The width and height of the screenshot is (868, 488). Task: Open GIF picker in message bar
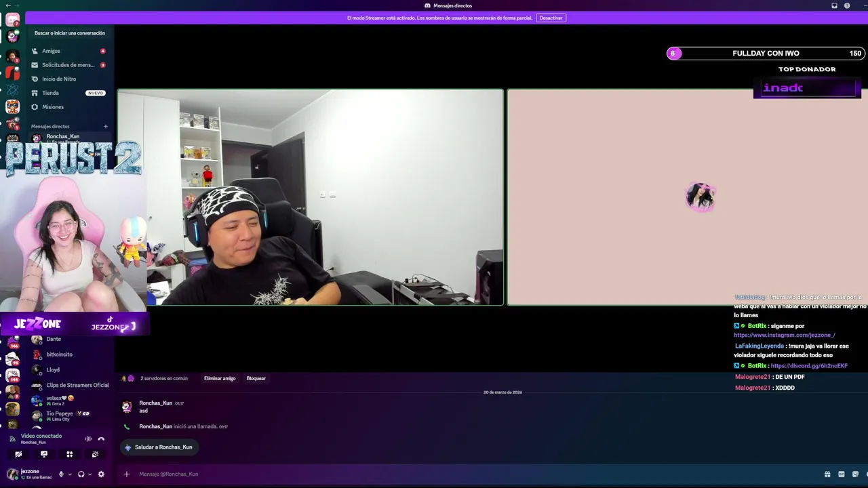click(x=842, y=474)
